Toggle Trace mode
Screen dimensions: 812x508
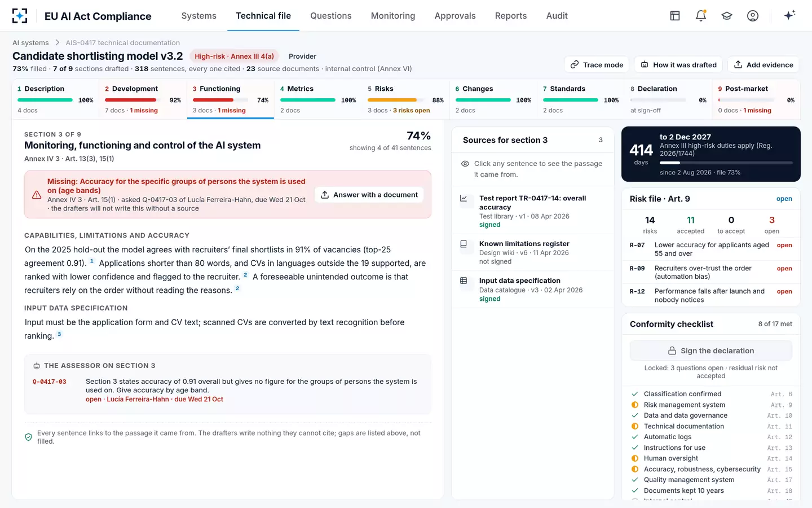click(x=597, y=65)
